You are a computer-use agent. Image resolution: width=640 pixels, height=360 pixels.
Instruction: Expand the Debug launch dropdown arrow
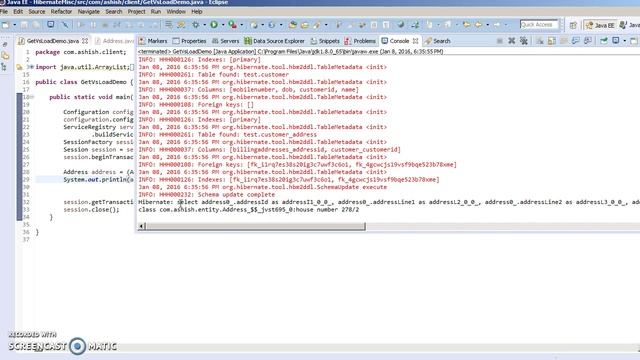tap(204, 25)
